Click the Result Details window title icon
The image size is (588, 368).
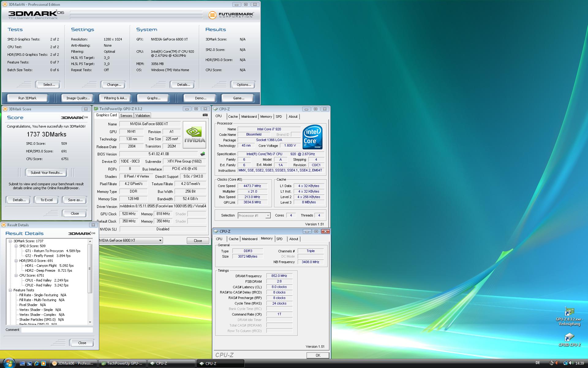coord(4,225)
